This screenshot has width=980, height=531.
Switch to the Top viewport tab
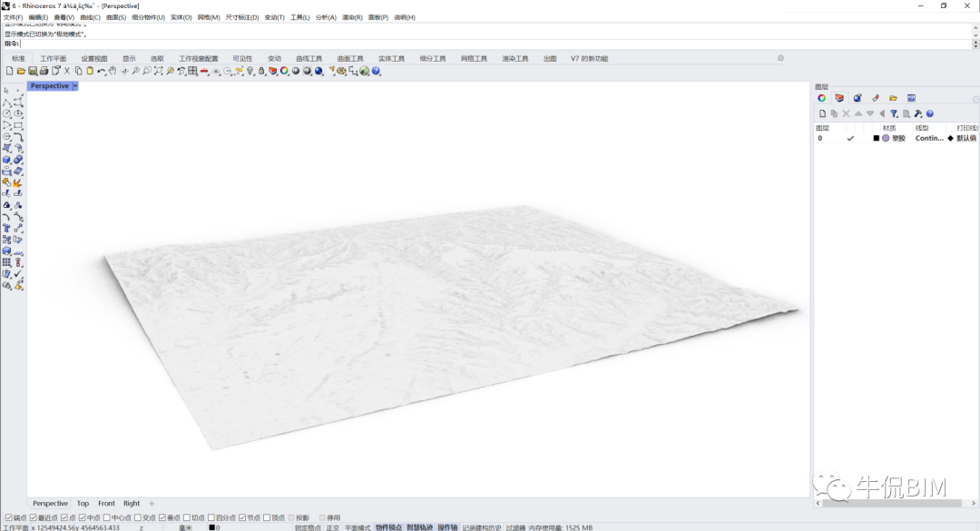83,504
